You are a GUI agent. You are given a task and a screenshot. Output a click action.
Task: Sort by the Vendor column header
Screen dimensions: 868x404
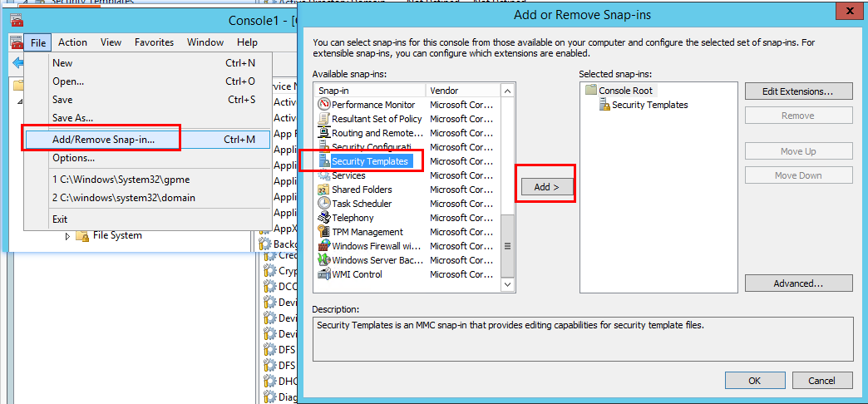pyautogui.click(x=462, y=91)
